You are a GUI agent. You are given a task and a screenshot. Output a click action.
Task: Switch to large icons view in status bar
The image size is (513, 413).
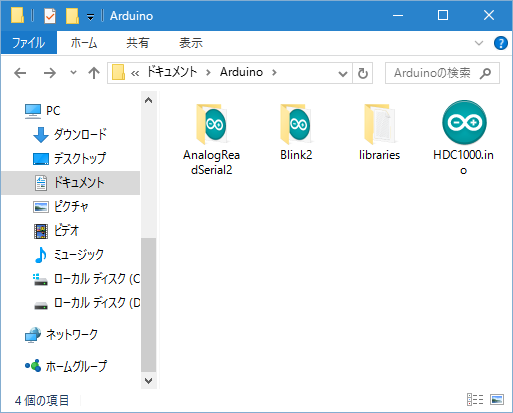pos(497,399)
